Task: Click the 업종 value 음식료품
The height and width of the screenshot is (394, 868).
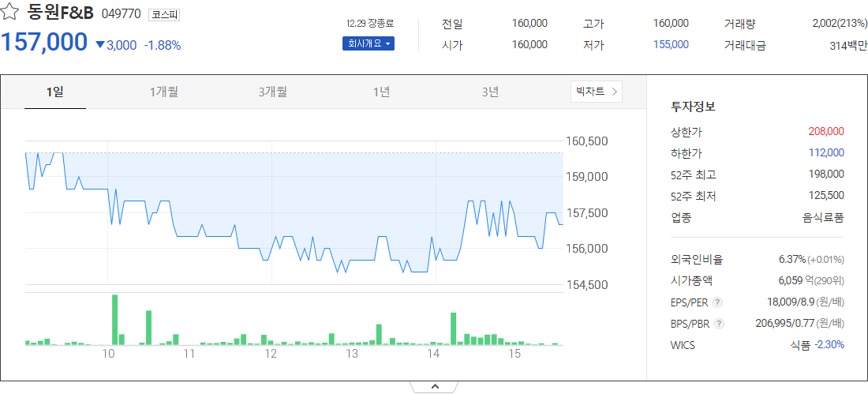Action: pos(823,217)
